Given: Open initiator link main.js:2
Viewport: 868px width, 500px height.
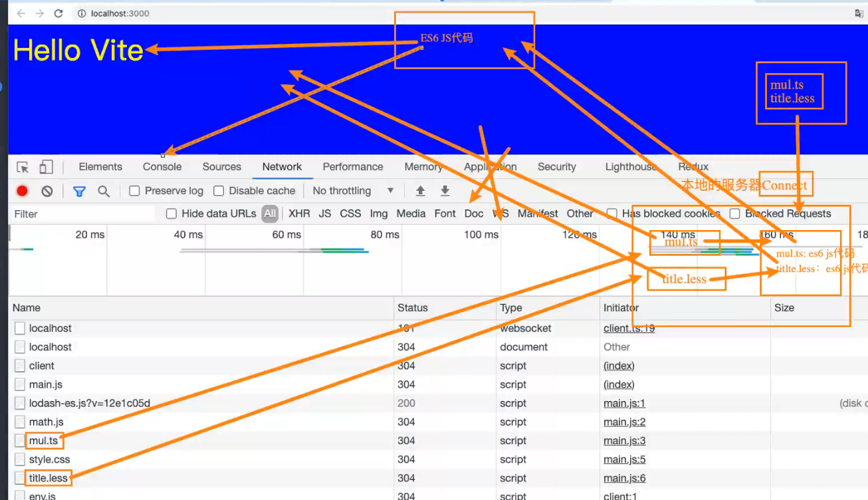Looking at the screenshot, I should click(624, 422).
